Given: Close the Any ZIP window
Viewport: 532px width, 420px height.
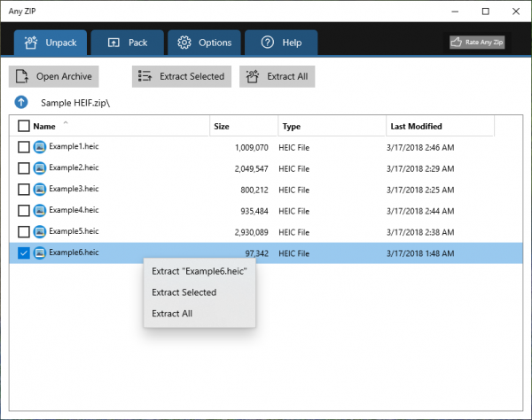Looking at the screenshot, I should [516, 12].
